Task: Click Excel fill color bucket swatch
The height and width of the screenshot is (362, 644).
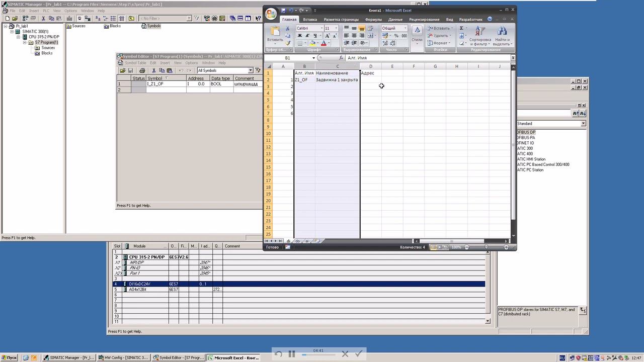Action: (312, 43)
